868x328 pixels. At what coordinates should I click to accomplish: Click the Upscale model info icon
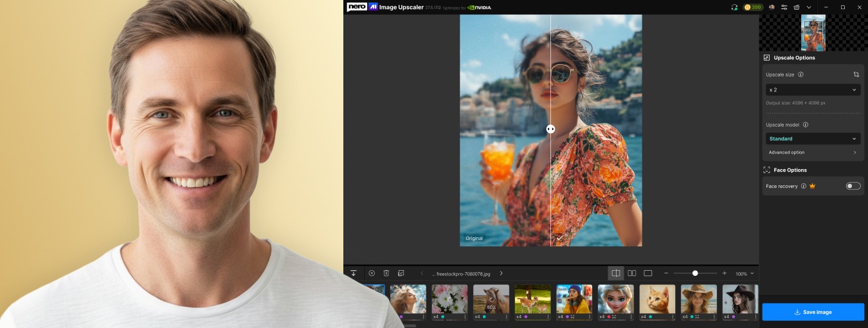click(806, 125)
